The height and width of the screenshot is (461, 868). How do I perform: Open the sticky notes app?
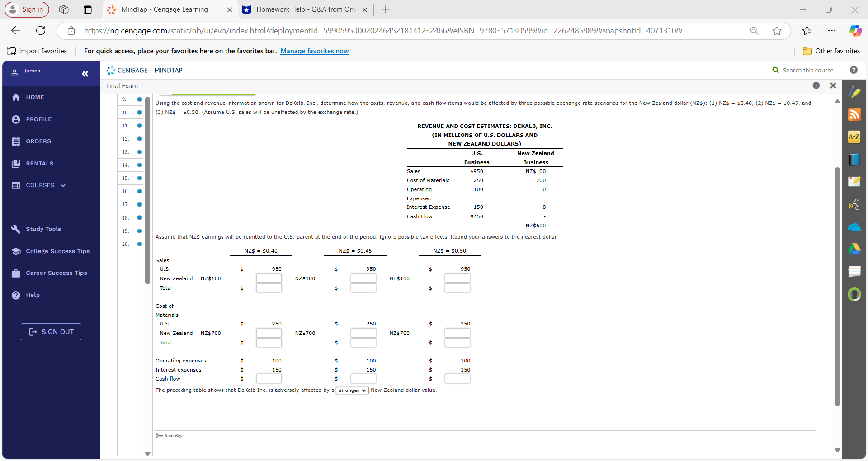(x=854, y=181)
